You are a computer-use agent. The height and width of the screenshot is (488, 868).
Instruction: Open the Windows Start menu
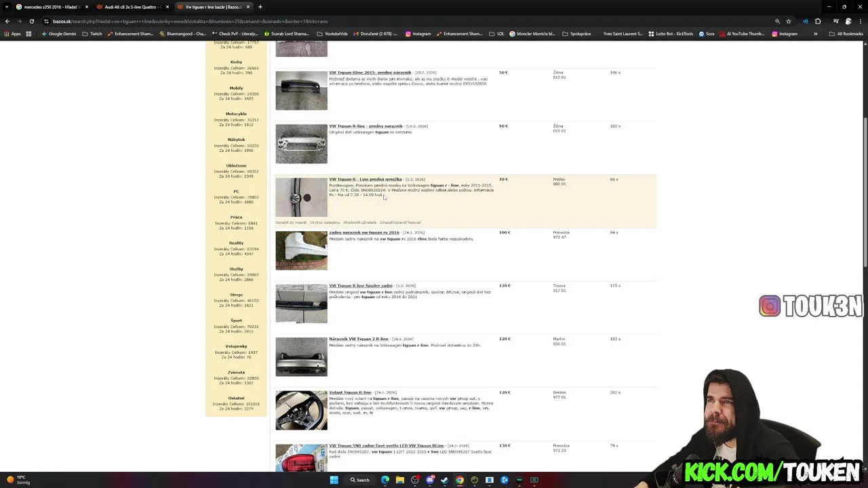tap(334, 480)
